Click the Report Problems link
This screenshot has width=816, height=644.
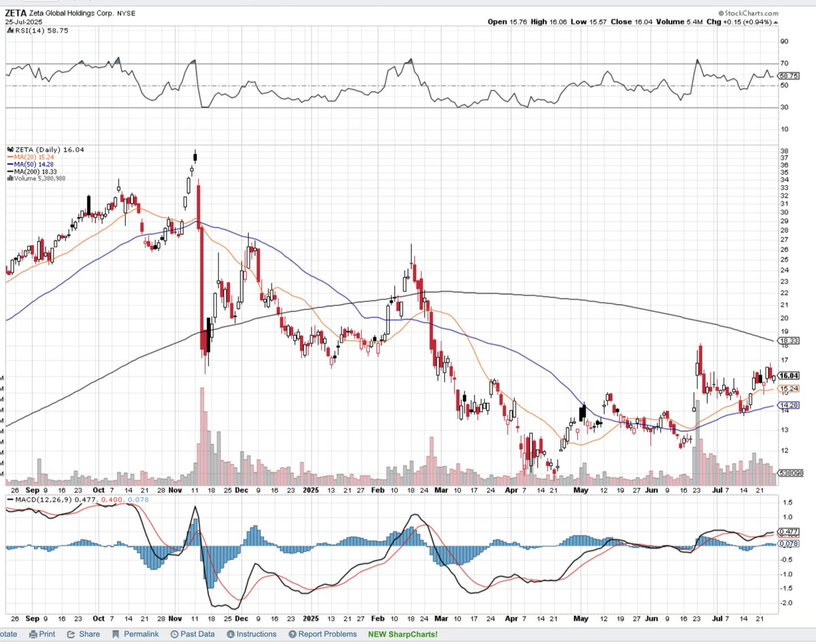[x=322, y=634]
